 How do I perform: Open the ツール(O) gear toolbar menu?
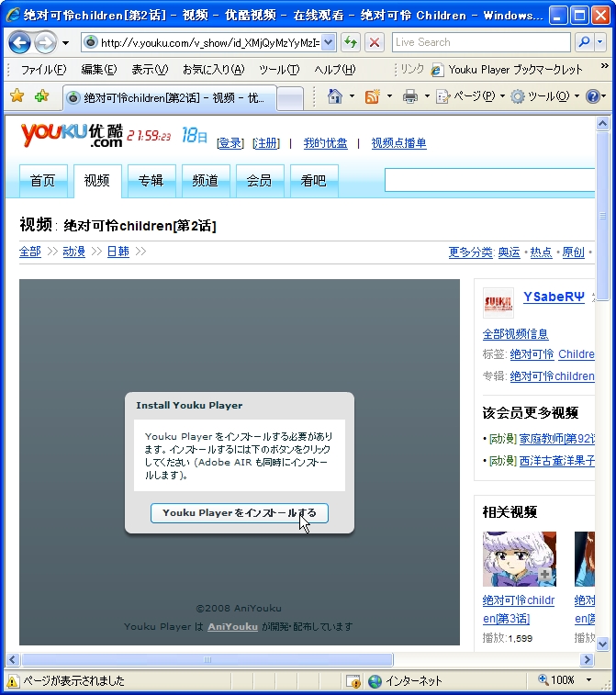(x=544, y=95)
